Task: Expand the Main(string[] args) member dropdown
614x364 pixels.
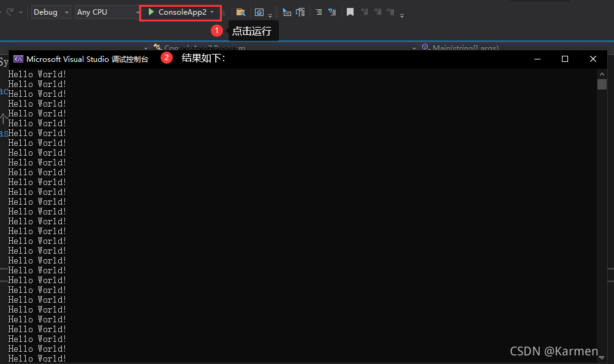Action: pyautogui.click(x=517, y=47)
